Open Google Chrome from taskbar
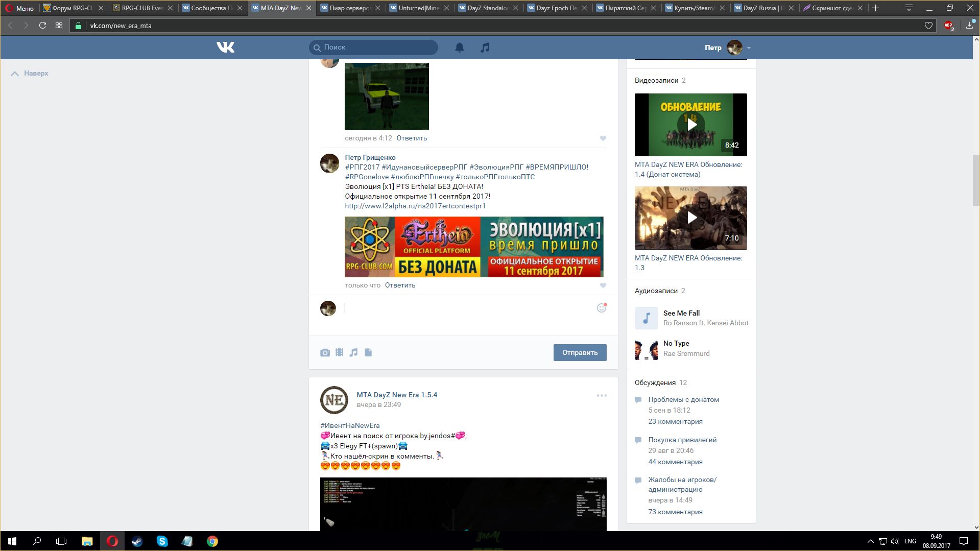Screen dimensions: 980x551 pos(212,541)
